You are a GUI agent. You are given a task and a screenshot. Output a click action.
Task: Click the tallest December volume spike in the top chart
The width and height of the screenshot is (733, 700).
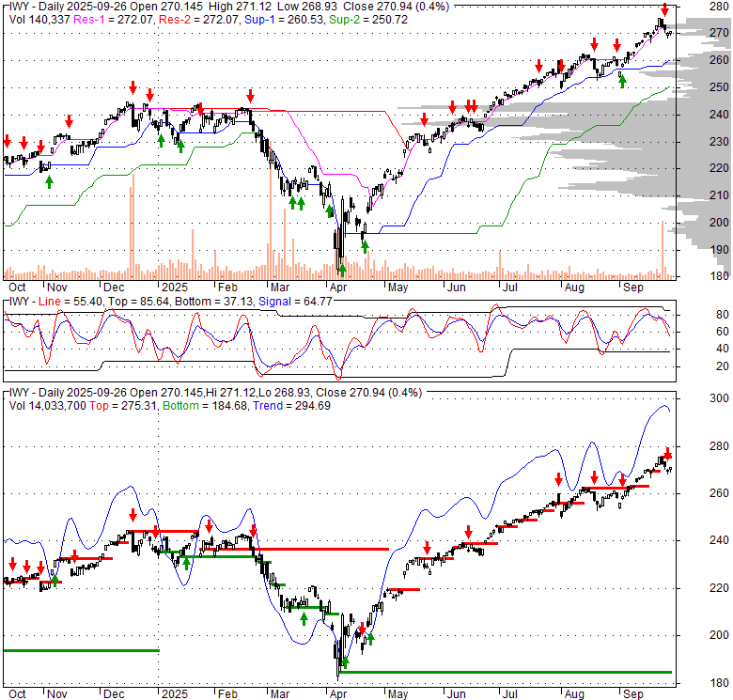click(133, 226)
